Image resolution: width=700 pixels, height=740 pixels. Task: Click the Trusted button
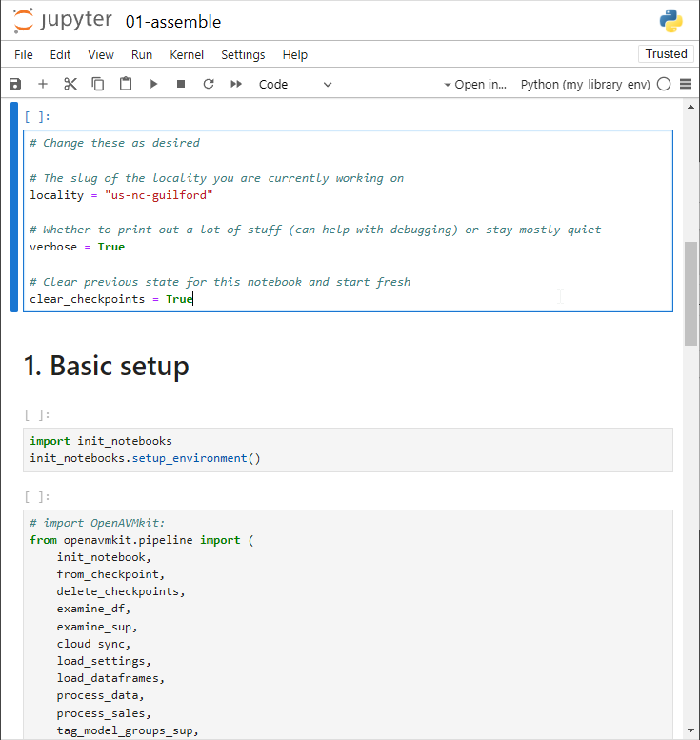pos(666,53)
